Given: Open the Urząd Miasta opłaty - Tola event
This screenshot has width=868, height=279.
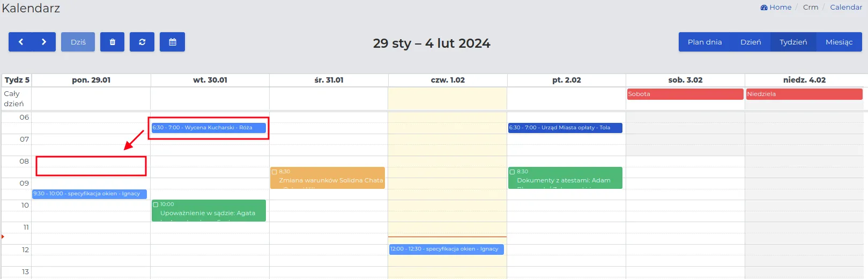Looking at the screenshot, I should coord(565,128).
